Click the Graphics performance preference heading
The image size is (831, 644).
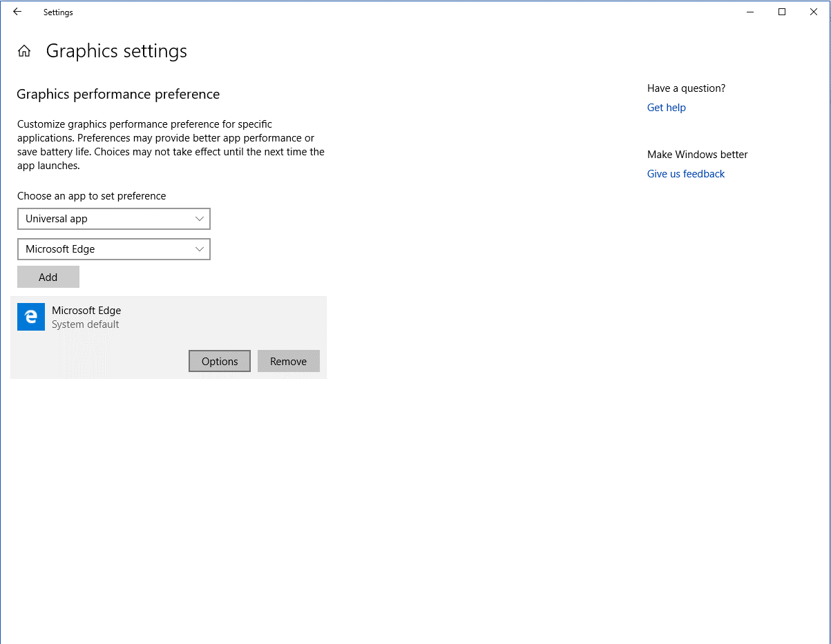coord(118,94)
